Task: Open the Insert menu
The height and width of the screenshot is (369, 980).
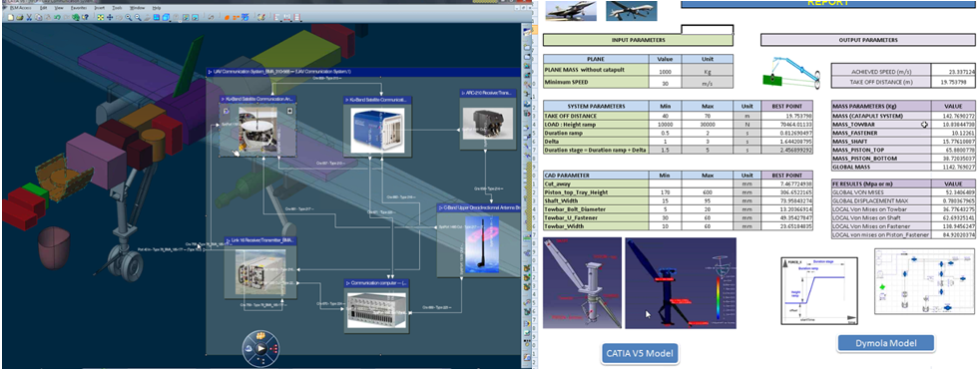Action: pyautogui.click(x=100, y=8)
